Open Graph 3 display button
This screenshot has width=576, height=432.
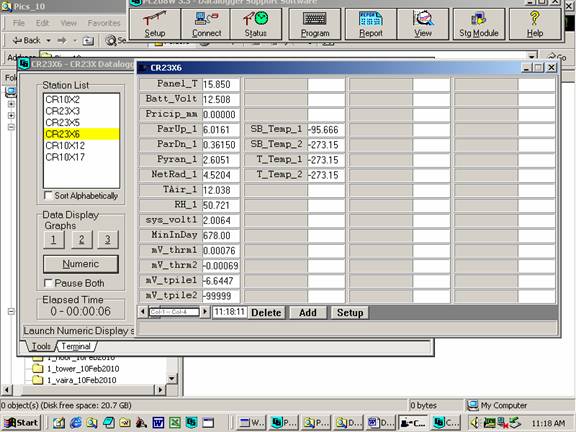[108, 240]
